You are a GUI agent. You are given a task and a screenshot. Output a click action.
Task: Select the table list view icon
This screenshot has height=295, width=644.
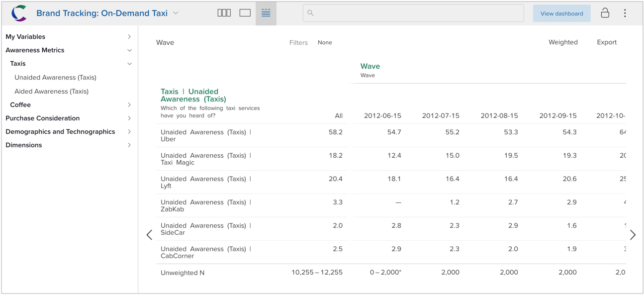(x=266, y=13)
